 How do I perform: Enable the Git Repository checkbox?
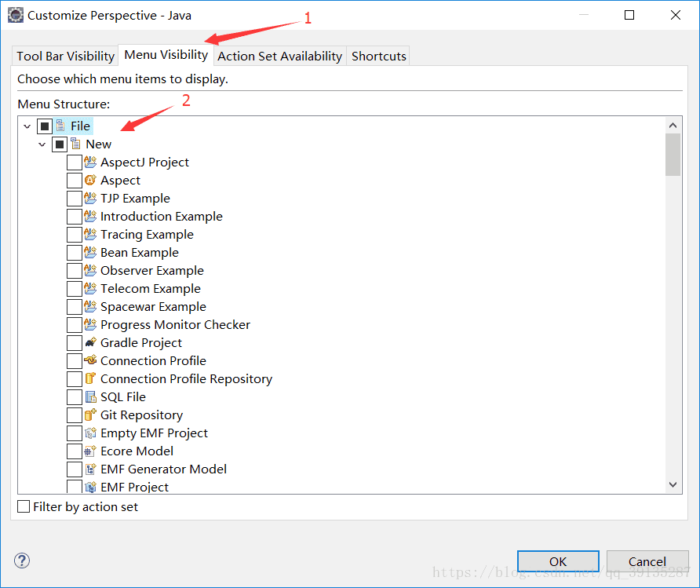point(74,415)
